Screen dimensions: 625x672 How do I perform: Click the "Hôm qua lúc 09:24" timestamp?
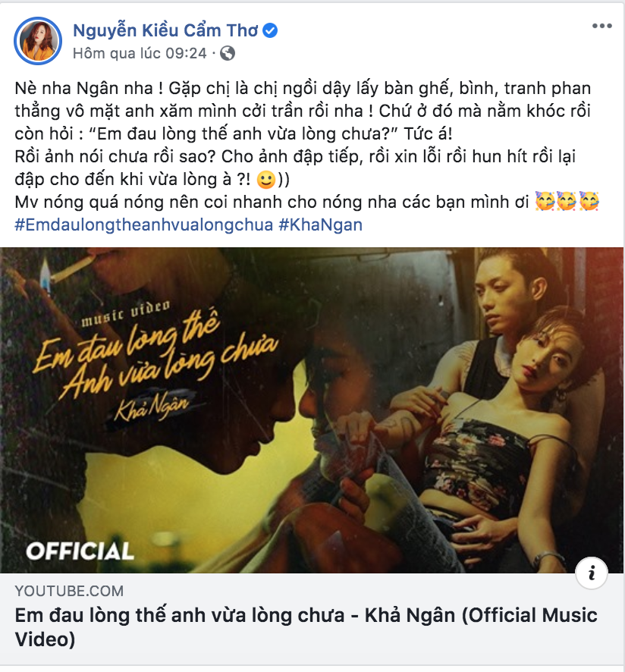tap(140, 53)
